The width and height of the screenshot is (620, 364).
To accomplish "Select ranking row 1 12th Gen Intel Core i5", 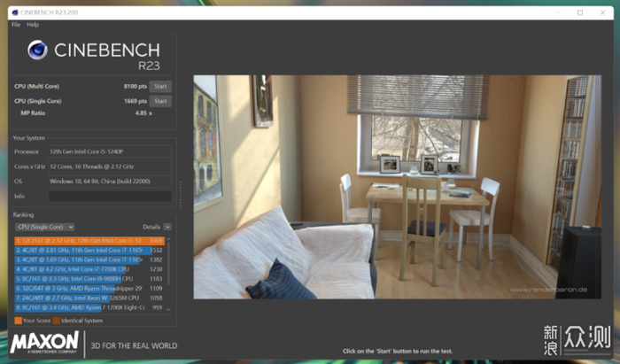I will [89, 240].
